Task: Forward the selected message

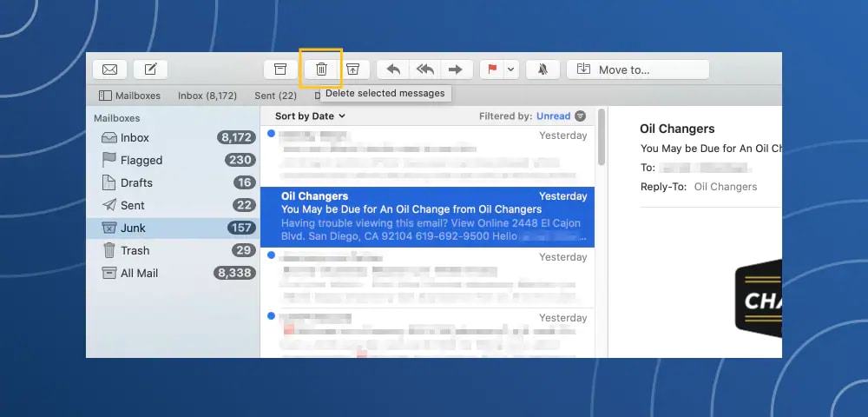Action: 456,69
